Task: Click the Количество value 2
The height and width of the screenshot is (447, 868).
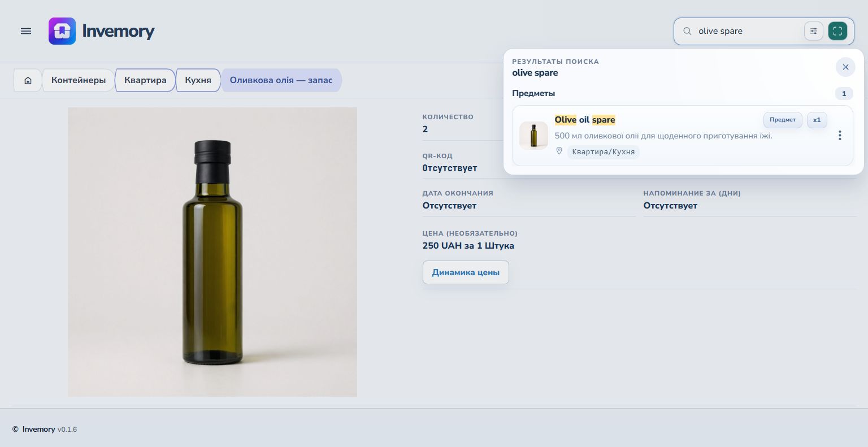Action: (426, 129)
